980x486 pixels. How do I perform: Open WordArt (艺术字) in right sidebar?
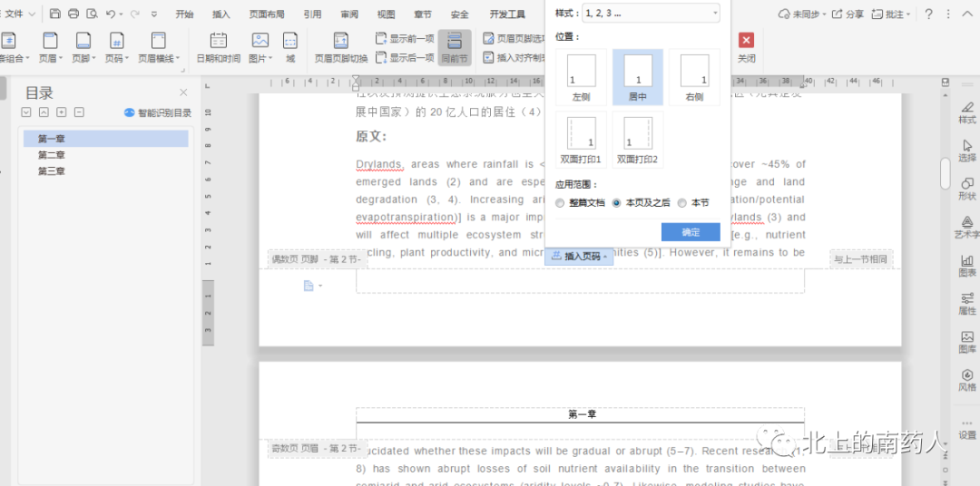tap(967, 227)
